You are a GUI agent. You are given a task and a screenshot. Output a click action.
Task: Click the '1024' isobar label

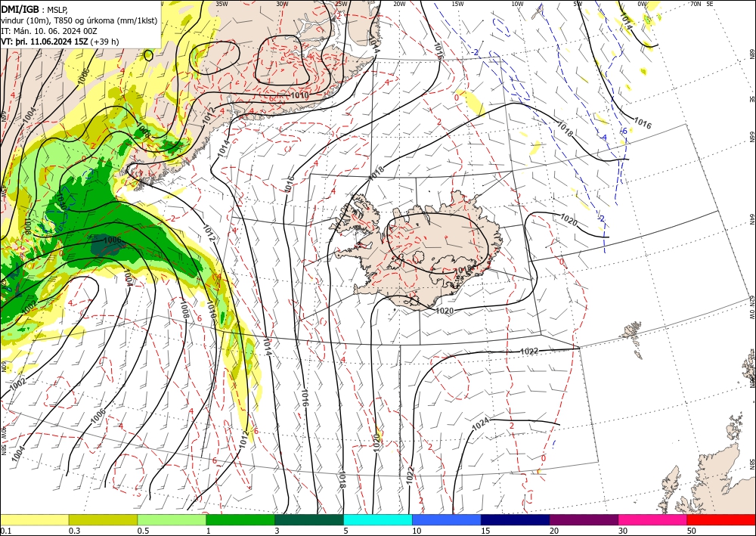click(x=481, y=423)
